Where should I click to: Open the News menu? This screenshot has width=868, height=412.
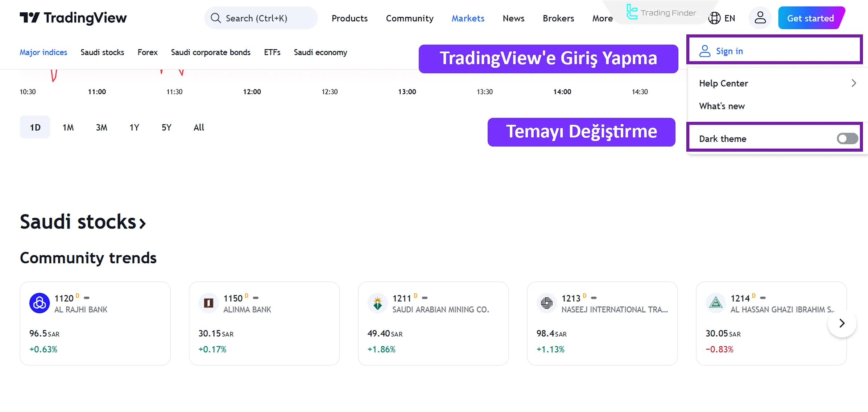[513, 18]
